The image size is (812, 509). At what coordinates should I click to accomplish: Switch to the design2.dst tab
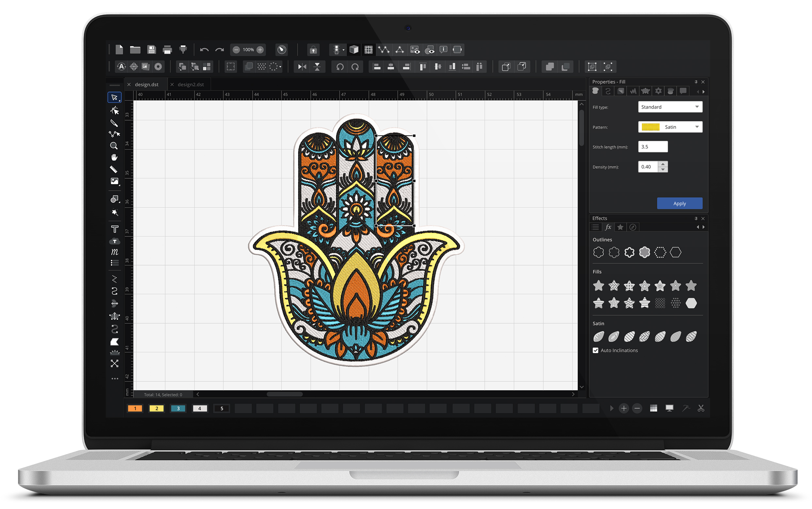pos(191,85)
